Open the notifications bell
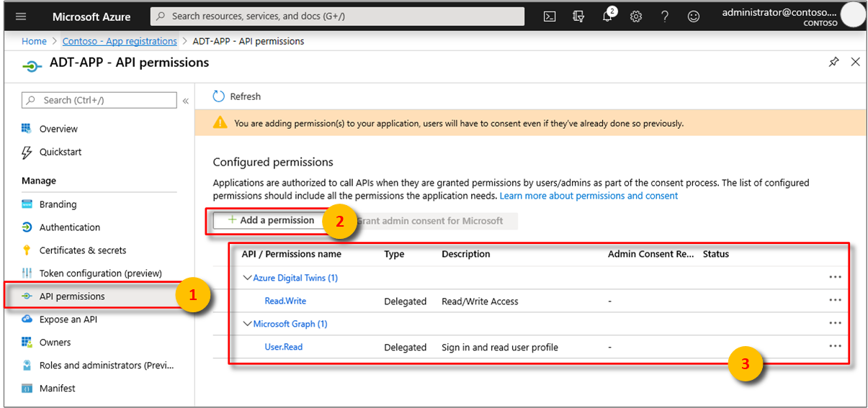 pos(608,17)
